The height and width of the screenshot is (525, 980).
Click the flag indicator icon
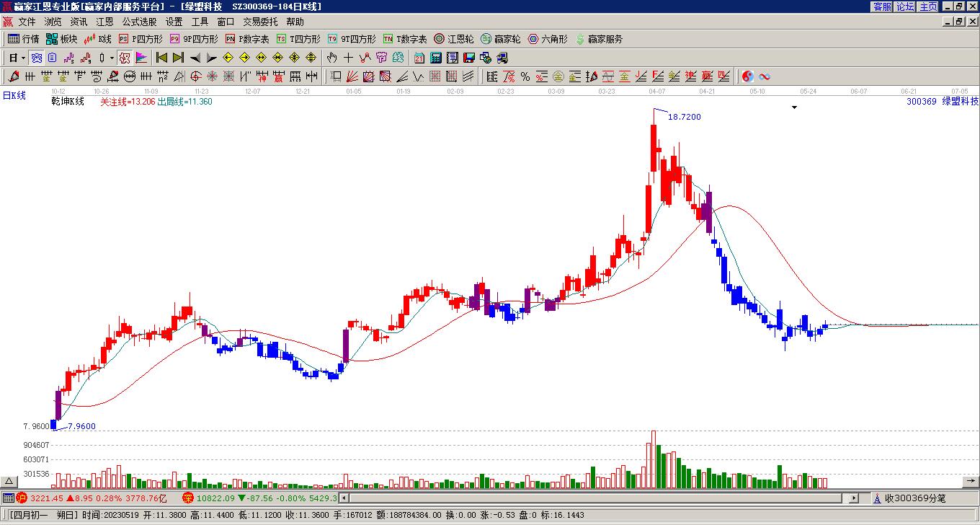click(x=141, y=58)
